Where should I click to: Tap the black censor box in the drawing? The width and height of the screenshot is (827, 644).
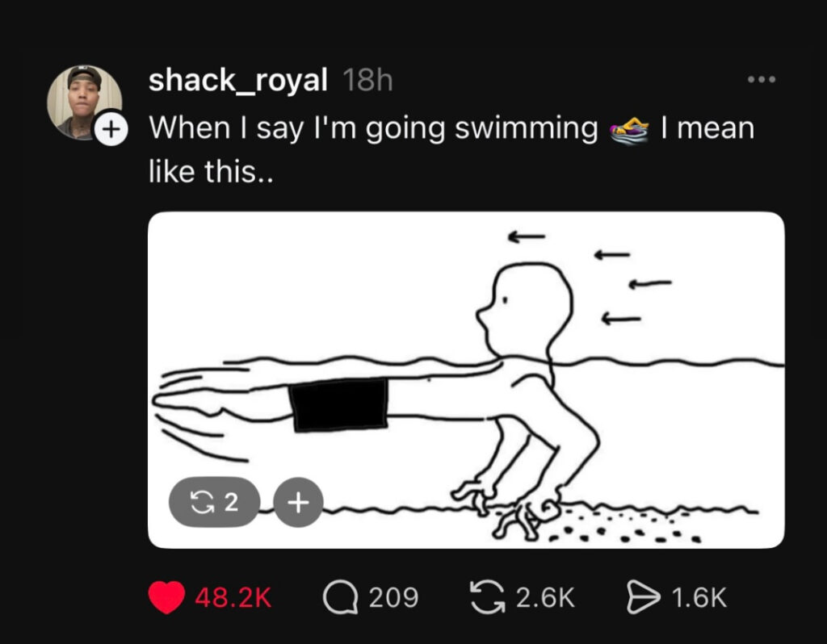(x=339, y=404)
